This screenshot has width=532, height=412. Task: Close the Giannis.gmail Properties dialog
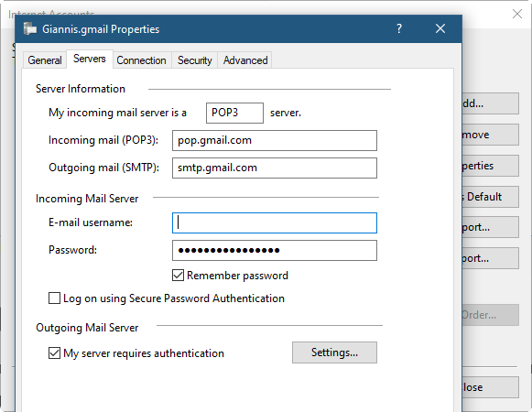click(440, 28)
